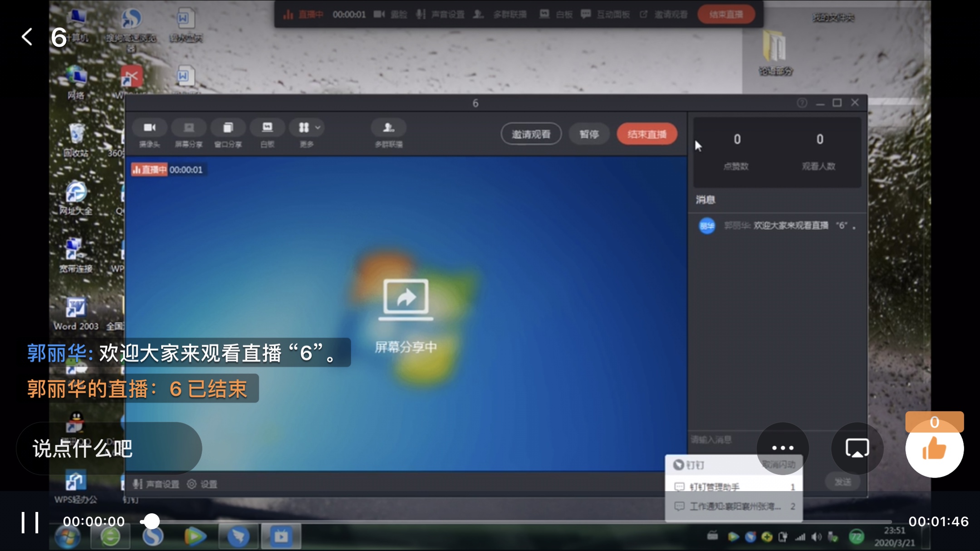Open 设置 gear at live window bottom
This screenshot has height=551, width=980.
pos(202,484)
